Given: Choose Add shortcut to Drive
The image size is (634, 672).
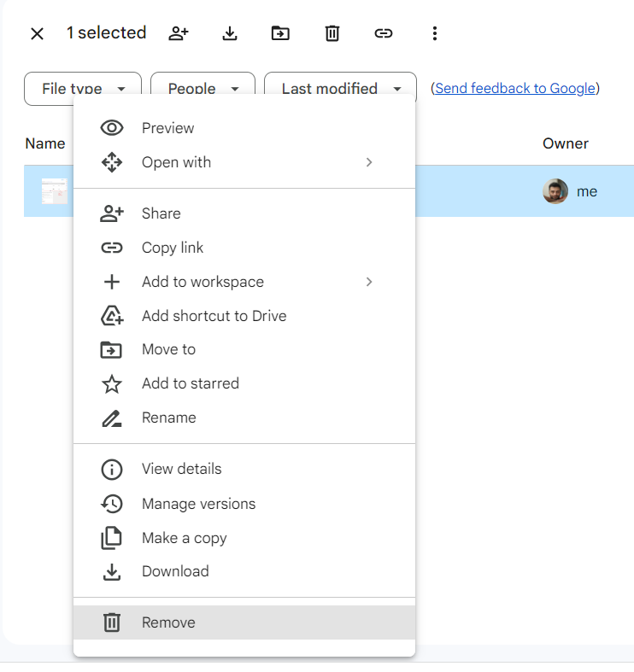Looking at the screenshot, I should click(244, 316).
